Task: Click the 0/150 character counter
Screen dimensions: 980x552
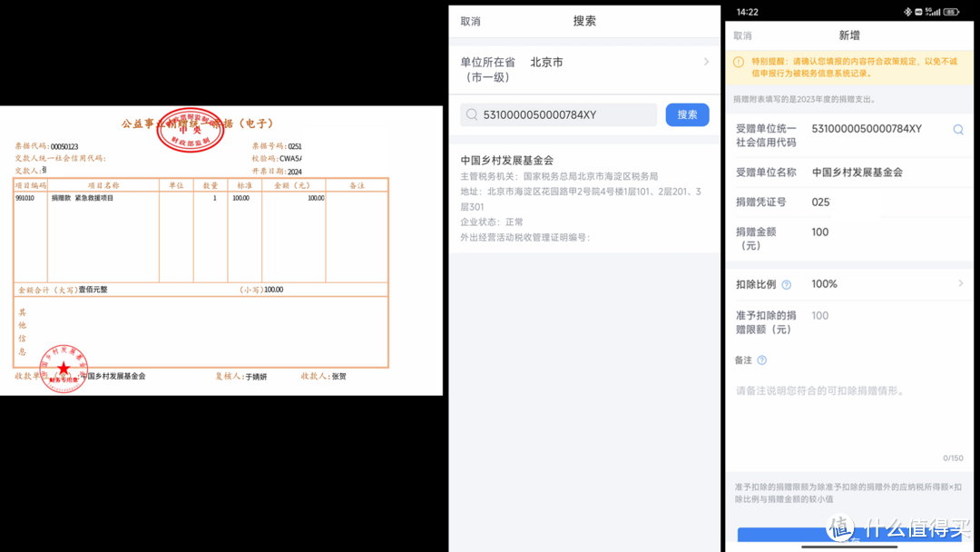Action: pos(953,458)
